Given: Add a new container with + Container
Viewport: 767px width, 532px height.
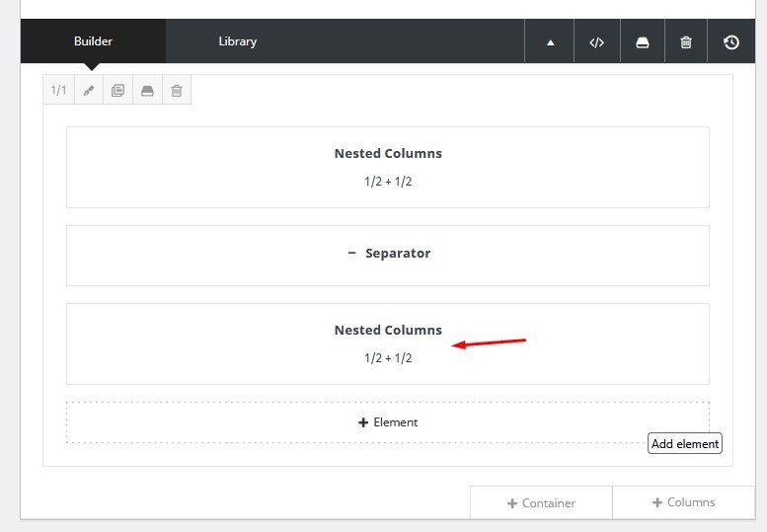Looking at the screenshot, I should click(x=541, y=502).
